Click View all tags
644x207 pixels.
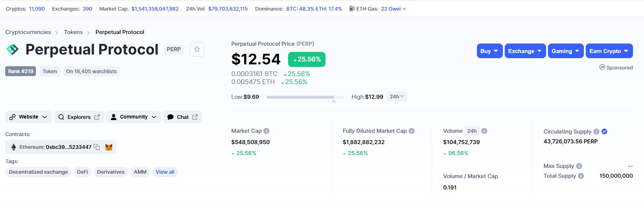(165, 172)
